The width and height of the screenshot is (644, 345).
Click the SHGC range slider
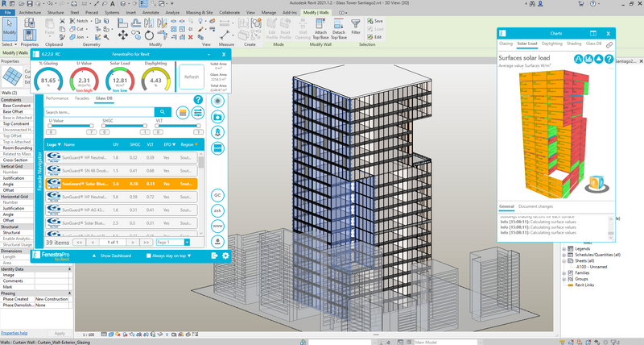[124, 126]
